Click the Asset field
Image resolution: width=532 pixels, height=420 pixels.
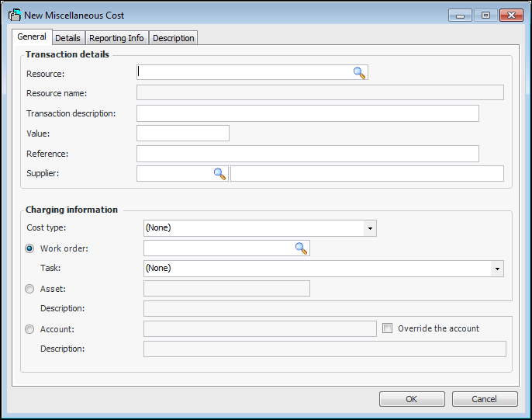coord(226,288)
